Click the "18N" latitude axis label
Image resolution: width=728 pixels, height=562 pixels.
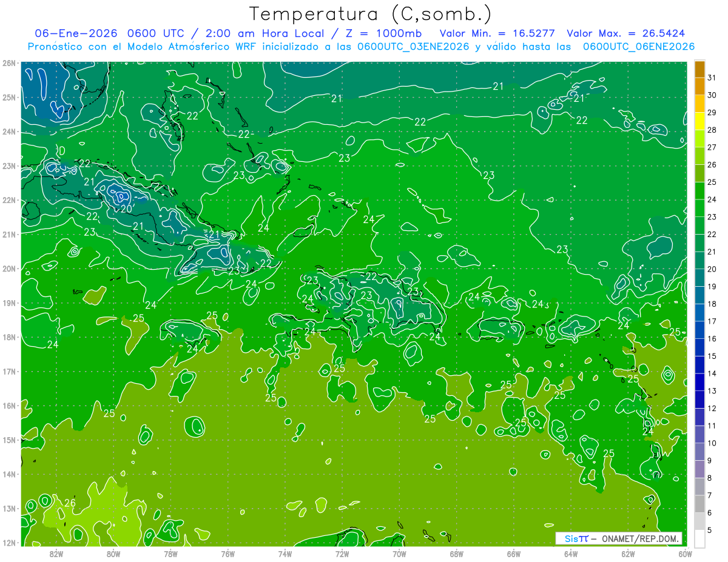[x=9, y=337]
